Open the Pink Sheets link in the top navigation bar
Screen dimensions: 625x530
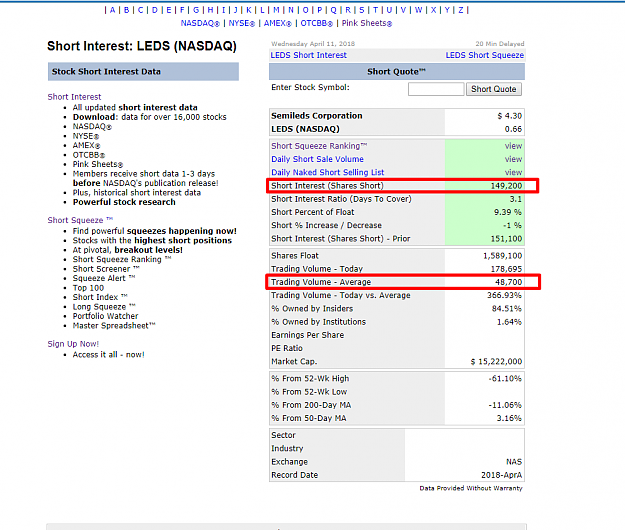367,23
